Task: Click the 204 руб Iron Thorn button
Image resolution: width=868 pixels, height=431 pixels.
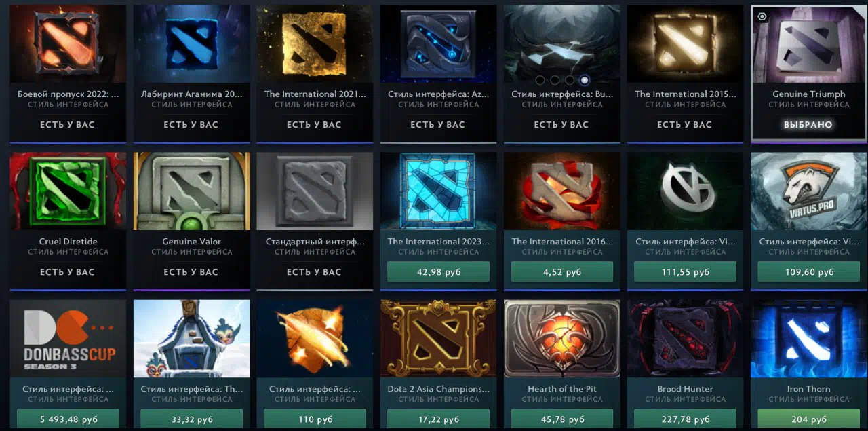Action: click(x=808, y=419)
